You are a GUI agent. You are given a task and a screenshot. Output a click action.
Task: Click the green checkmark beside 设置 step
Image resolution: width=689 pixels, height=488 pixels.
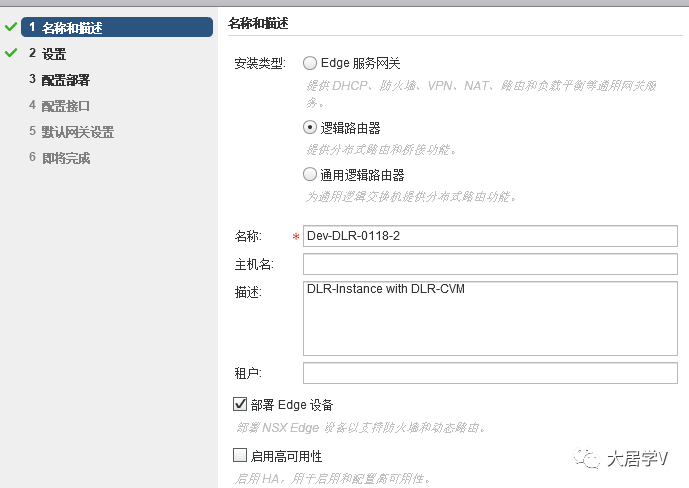pyautogui.click(x=11, y=53)
